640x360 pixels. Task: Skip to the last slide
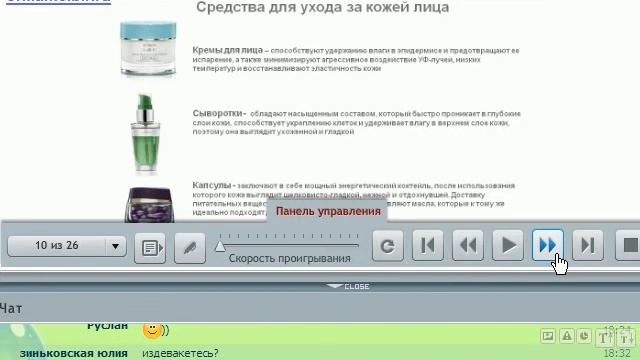[588, 245]
